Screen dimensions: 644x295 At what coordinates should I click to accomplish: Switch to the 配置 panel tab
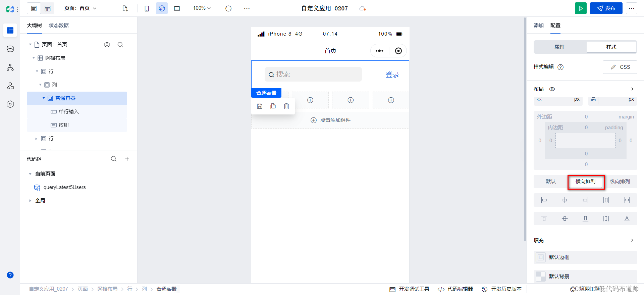[555, 26]
